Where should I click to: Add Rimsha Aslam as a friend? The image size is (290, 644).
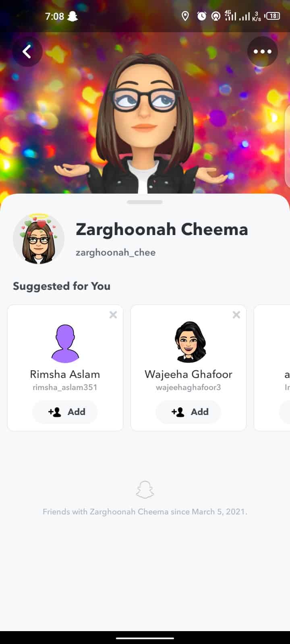(x=65, y=412)
